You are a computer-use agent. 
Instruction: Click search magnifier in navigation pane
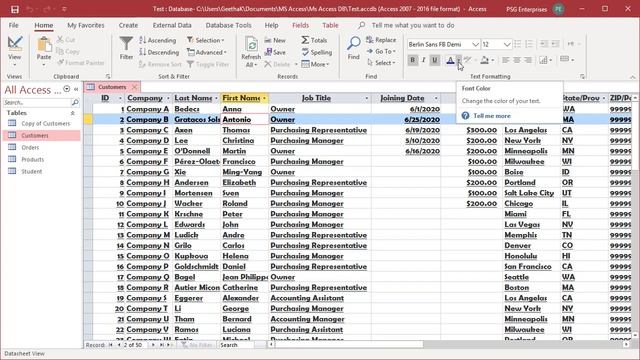(x=75, y=102)
